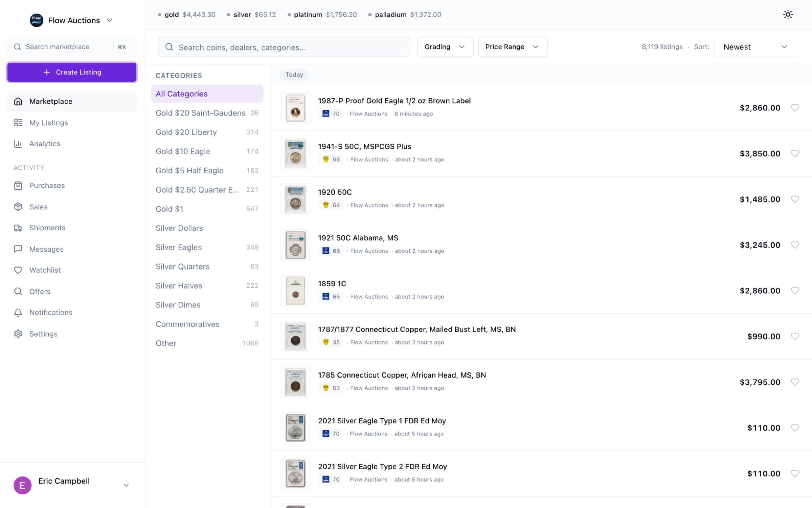Open the 1859 1C coin thumbnail
This screenshot has width=812, height=508.
(x=295, y=291)
